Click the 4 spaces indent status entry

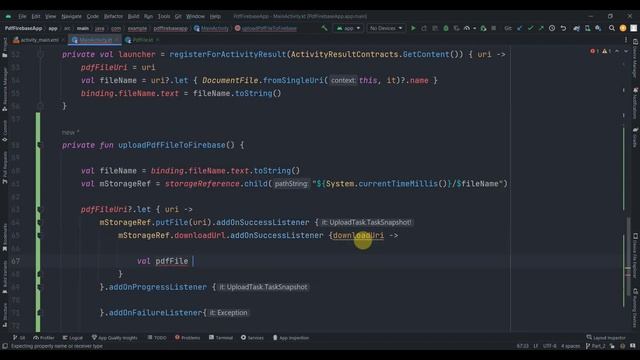pyautogui.click(x=570, y=346)
